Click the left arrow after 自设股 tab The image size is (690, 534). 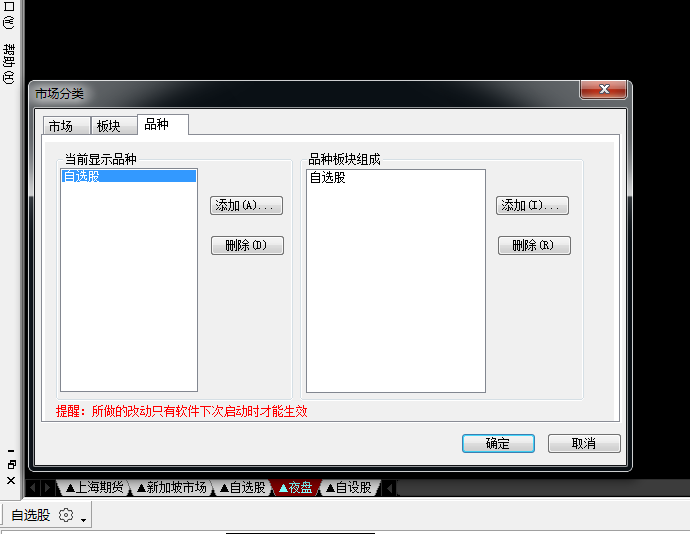pos(389,488)
